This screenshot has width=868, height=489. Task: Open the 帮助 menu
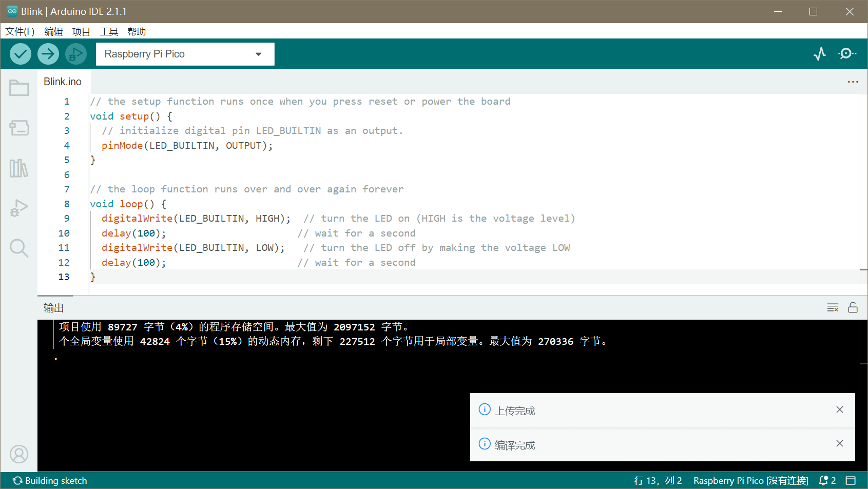click(137, 31)
